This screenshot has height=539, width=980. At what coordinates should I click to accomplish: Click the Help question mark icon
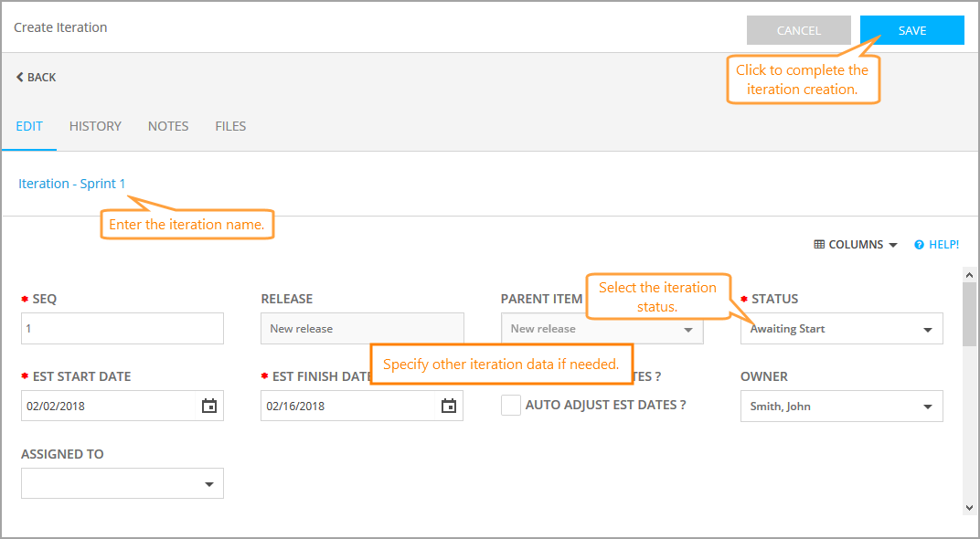[919, 245]
